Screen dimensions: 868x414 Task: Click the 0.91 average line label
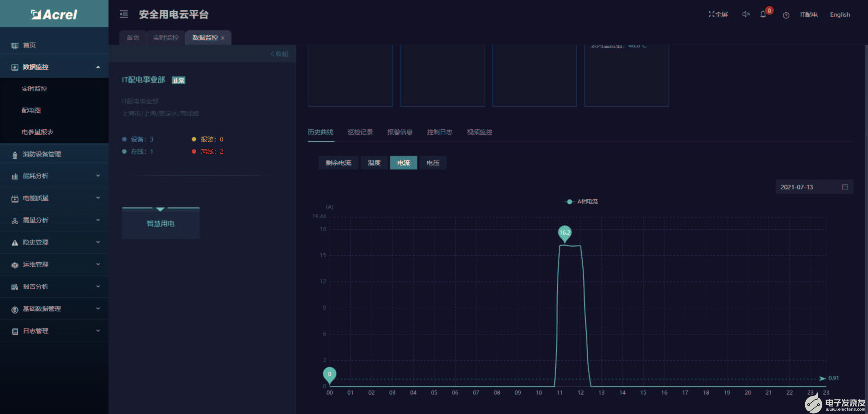tap(834, 378)
